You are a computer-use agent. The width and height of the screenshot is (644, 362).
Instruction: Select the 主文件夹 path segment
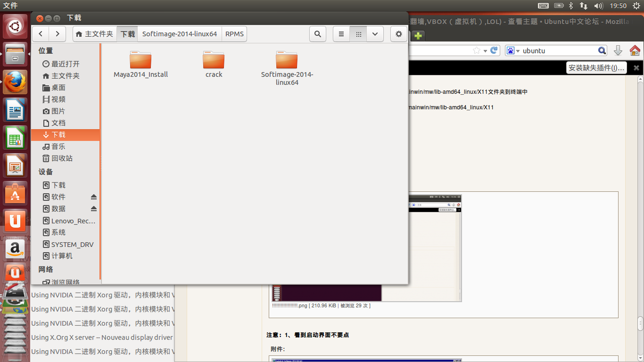95,34
